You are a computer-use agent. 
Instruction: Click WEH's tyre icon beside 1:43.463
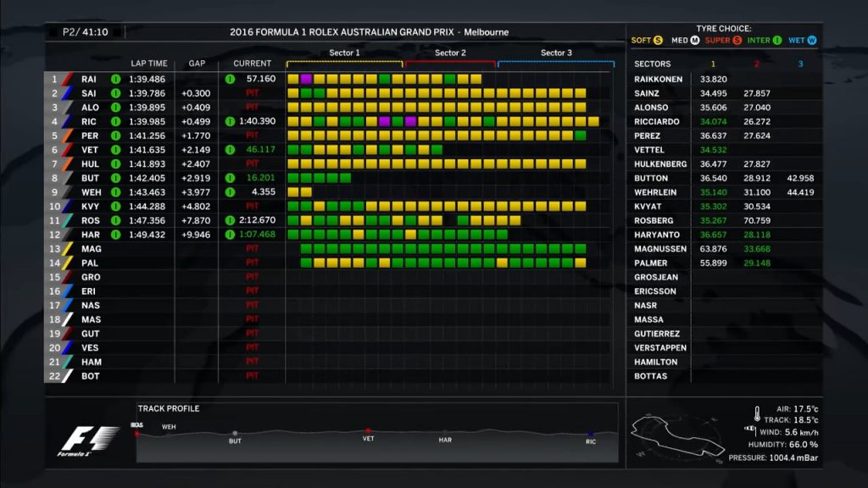pos(115,192)
